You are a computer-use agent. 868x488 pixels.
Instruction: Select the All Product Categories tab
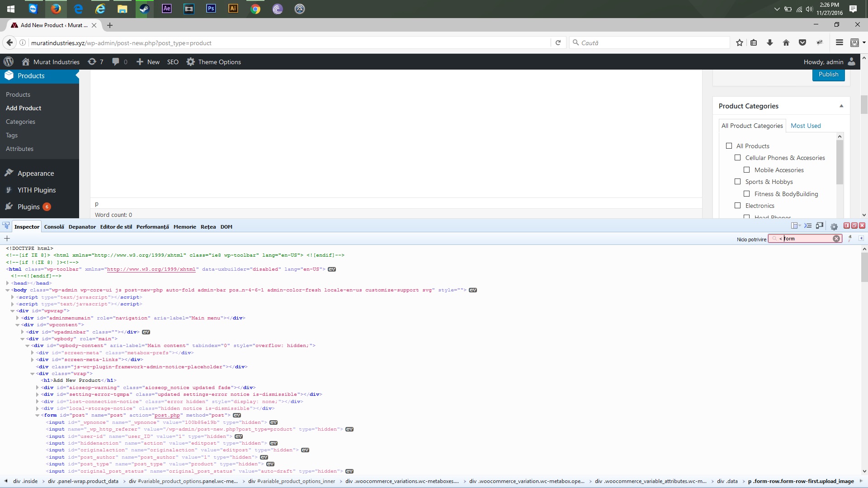pyautogui.click(x=752, y=126)
